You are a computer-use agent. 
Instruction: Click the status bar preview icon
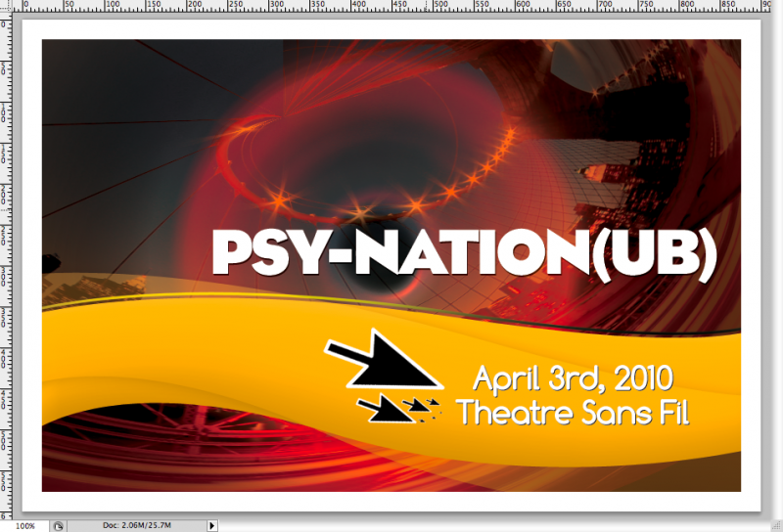[58, 526]
